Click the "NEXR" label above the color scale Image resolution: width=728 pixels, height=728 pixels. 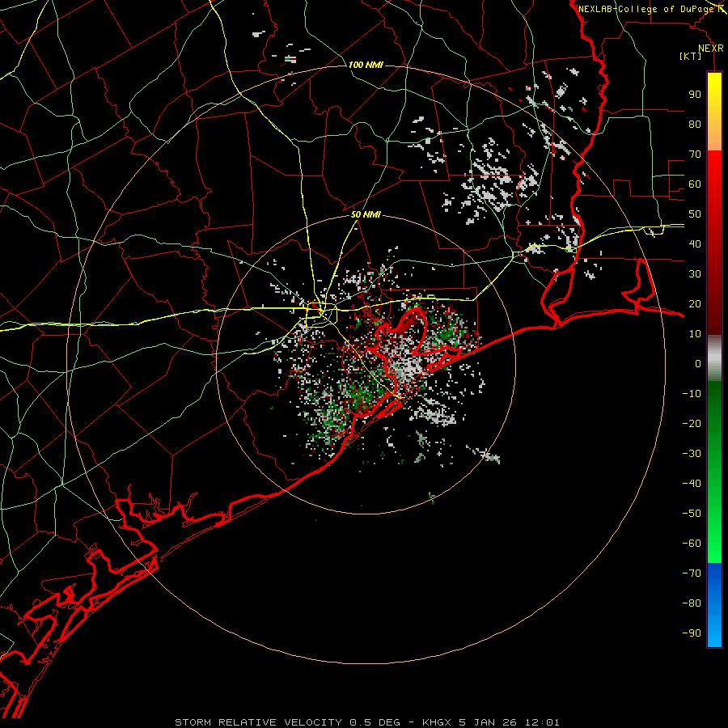pyautogui.click(x=711, y=49)
